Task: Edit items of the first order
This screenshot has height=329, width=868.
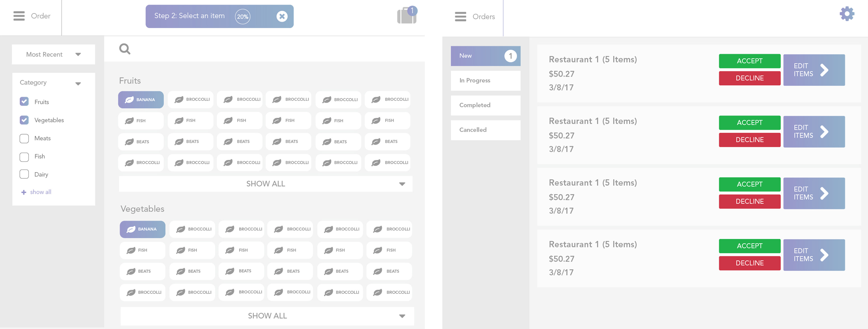Action: pyautogui.click(x=814, y=70)
